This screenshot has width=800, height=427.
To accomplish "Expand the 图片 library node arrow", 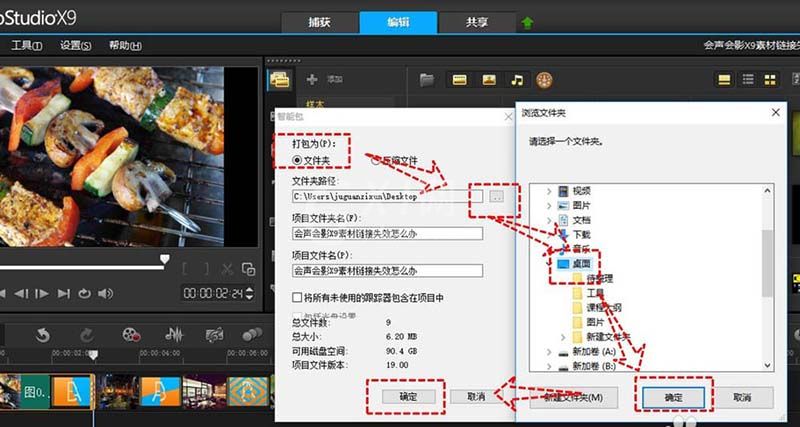I will coord(549,206).
